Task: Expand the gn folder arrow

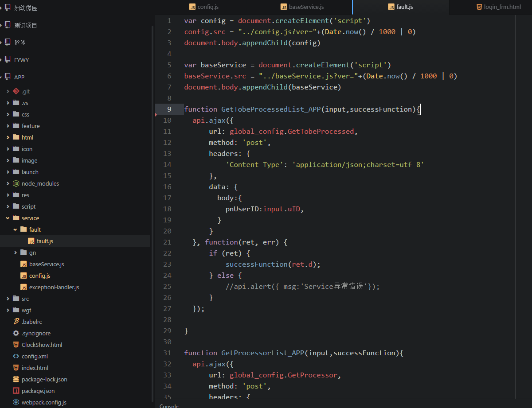Action: pos(16,253)
